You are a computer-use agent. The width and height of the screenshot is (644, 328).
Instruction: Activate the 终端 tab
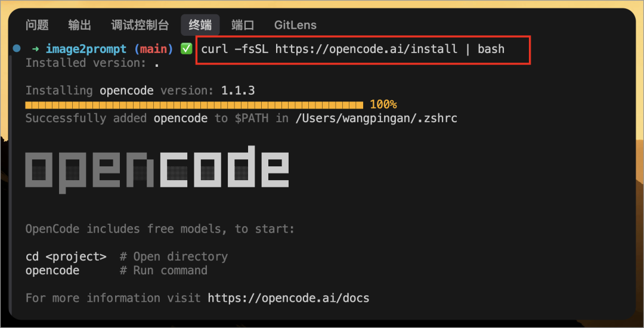click(x=200, y=25)
